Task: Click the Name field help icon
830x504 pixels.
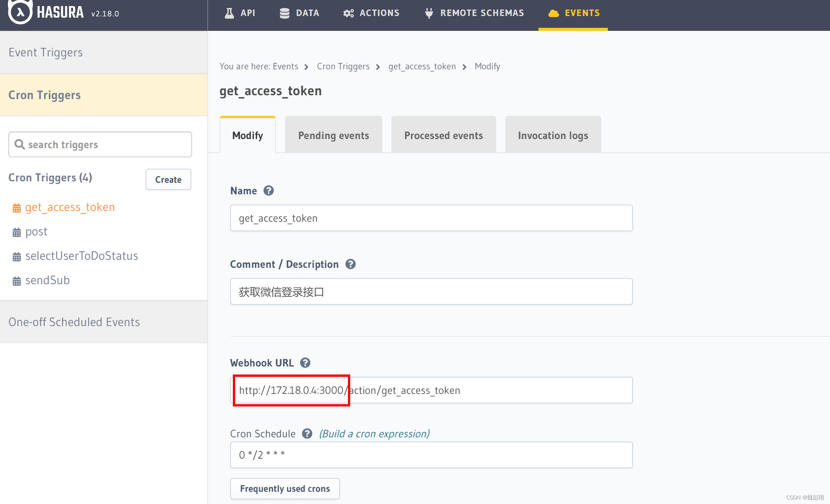Action: pyautogui.click(x=269, y=190)
